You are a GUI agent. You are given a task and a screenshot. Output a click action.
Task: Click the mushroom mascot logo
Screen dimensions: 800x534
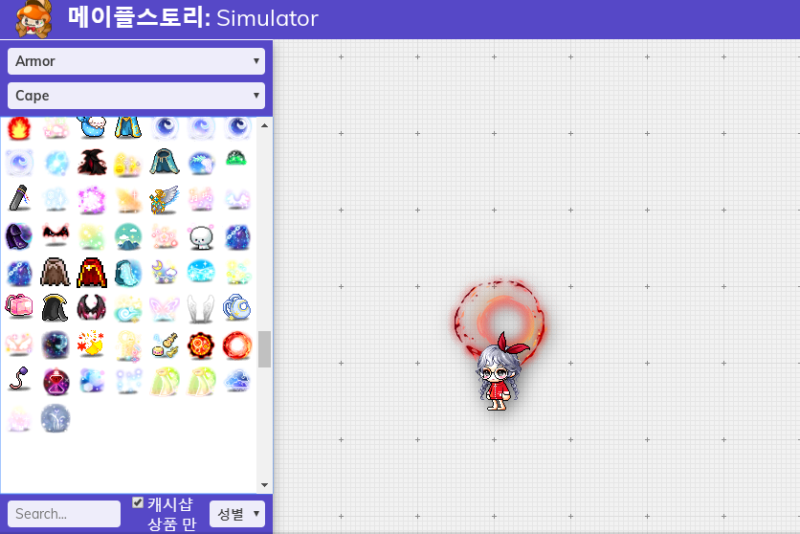[34, 19]
